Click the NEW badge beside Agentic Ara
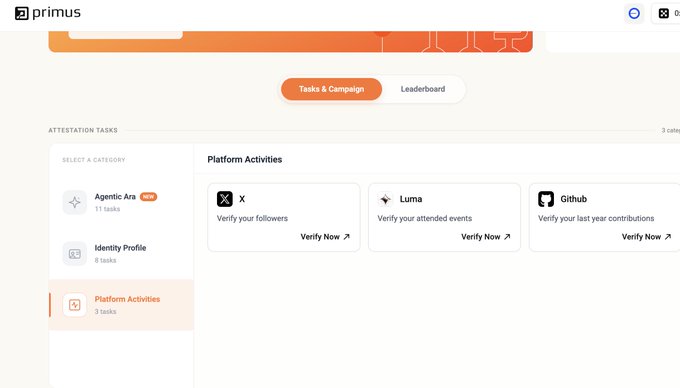680x388 pixels. [x=148, y=196]
